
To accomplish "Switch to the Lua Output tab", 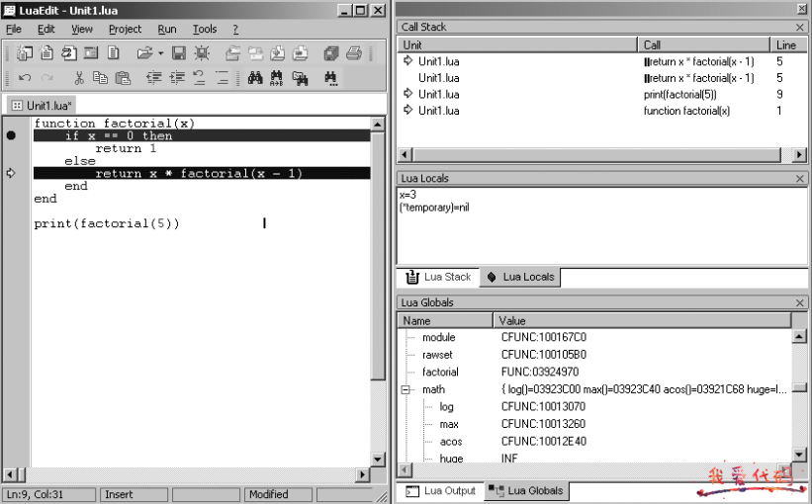I will coord(441,490).
